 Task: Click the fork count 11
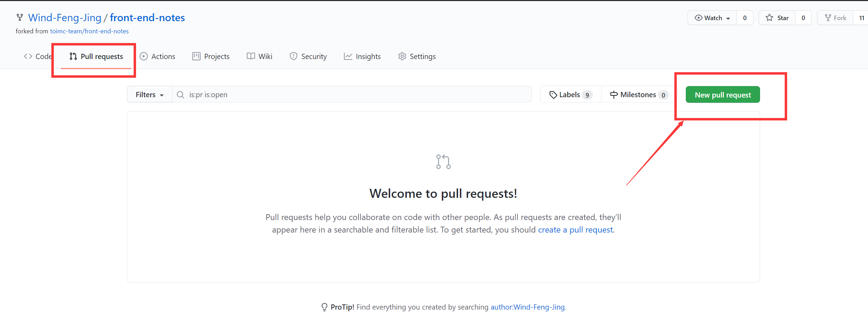coord(861,18)
